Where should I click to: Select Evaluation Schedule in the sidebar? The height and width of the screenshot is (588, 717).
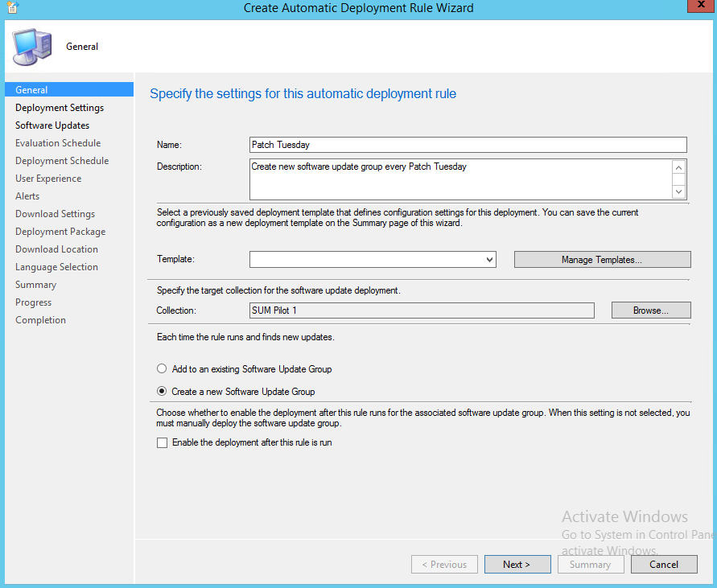click(x=58, y=143)
